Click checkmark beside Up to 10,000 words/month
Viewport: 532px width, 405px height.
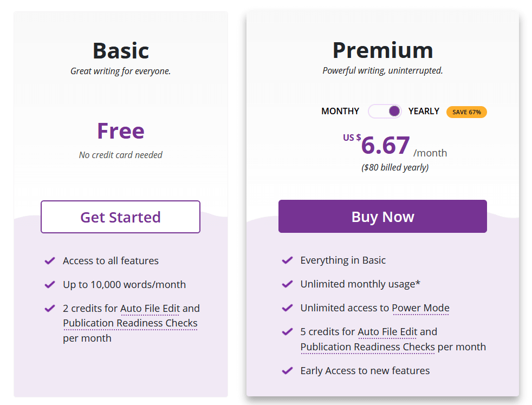point(50,285)
